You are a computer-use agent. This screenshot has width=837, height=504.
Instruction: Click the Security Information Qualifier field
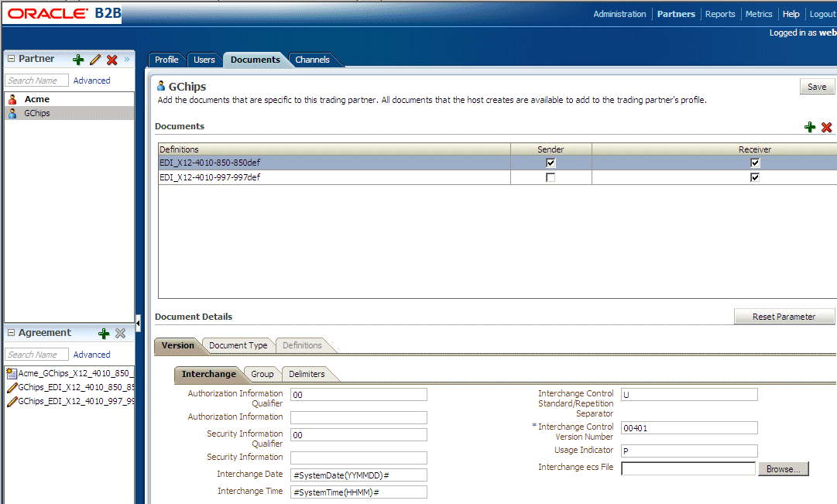click(x=358, y=434)
